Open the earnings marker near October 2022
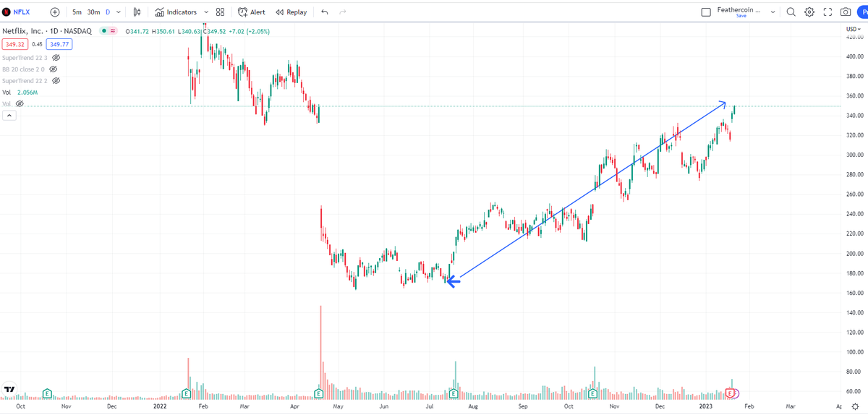Viewport: 868px width, 415px height. (x=592, y=393)
